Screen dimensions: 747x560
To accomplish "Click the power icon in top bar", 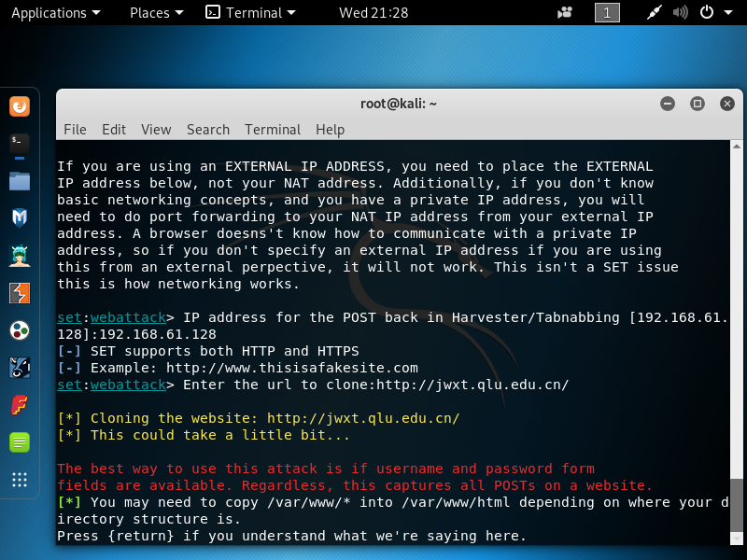I will 707,12.
